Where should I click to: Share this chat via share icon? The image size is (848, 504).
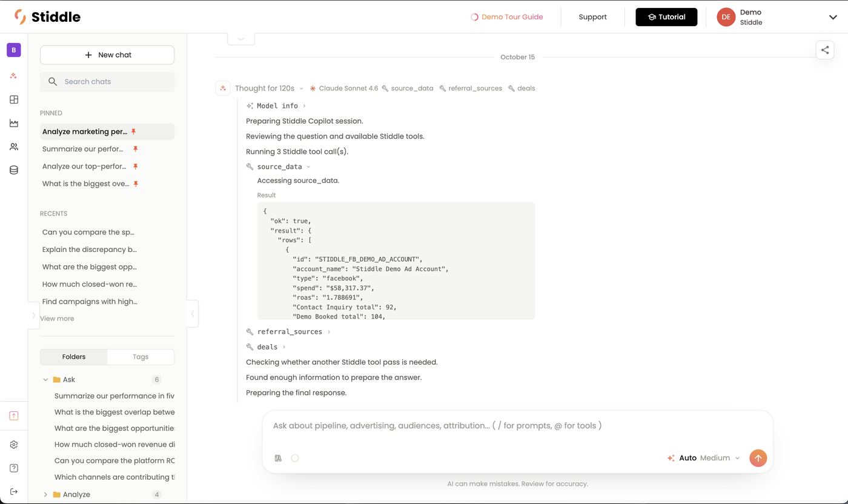point(825,50)
